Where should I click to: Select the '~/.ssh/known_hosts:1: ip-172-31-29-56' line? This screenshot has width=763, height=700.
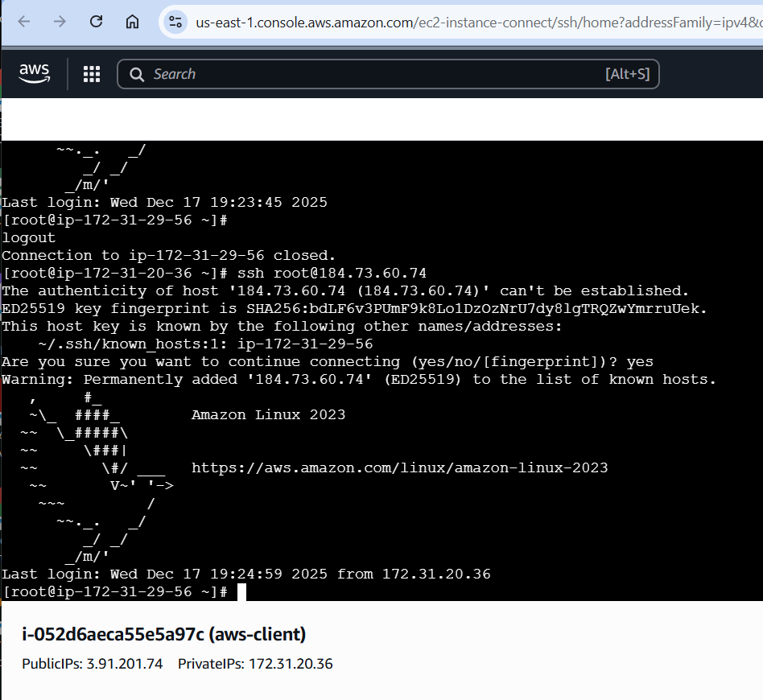[205, 344]
